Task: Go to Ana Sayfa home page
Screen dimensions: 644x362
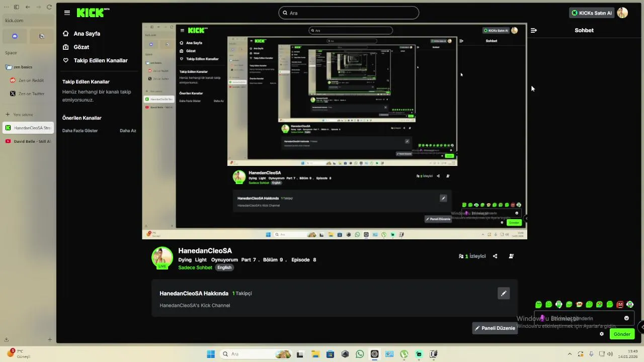Action: [x=82, y=34]
